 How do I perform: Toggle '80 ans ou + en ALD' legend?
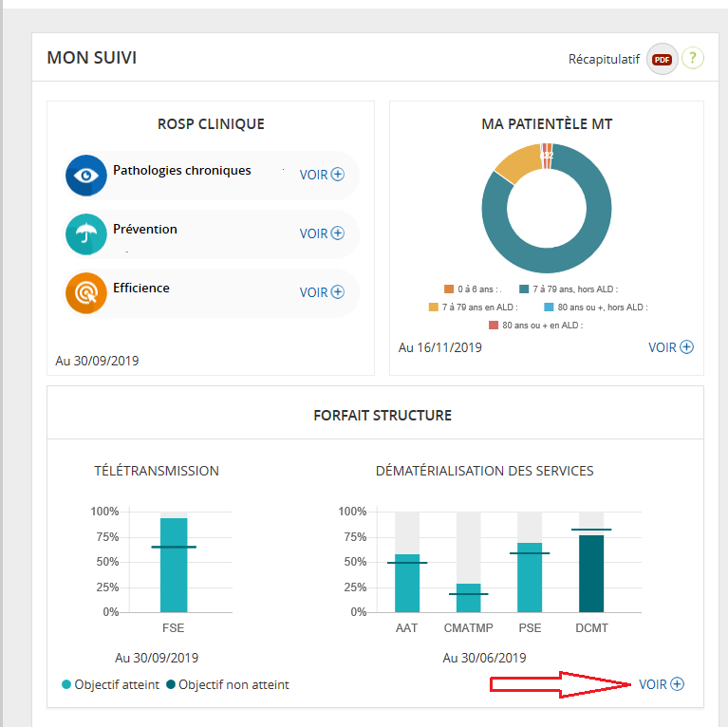[535, 325]
